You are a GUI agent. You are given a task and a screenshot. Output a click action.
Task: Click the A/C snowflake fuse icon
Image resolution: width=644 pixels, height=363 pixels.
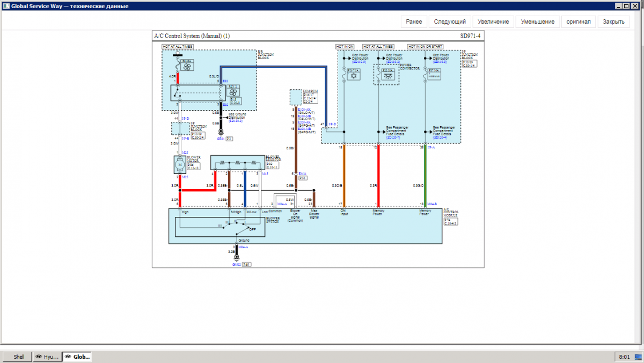pyautogui.click(x=354, y=76)
